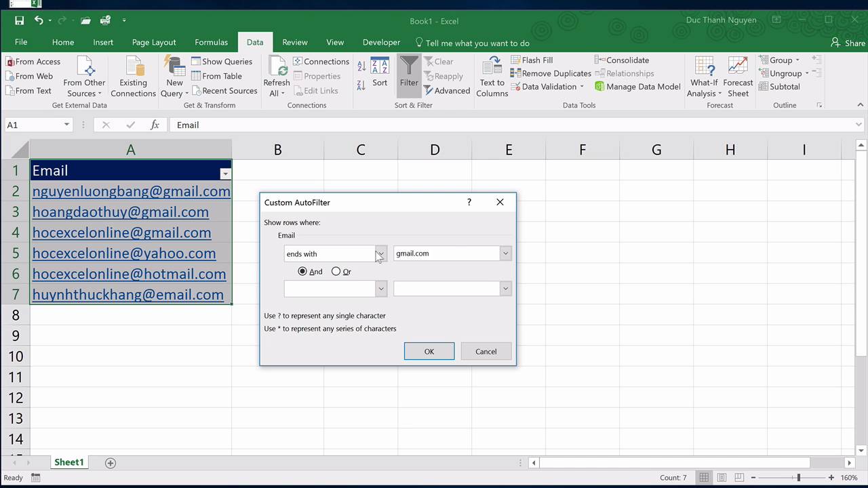Viewport: 868px width, 488px height.
Task: Open the Sort dialog icon
Action: tap(379, 75)
